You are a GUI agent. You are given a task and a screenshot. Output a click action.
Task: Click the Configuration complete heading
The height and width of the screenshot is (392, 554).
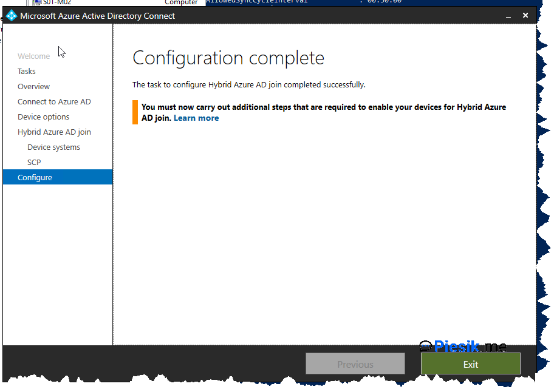click(x=228, y=58)
